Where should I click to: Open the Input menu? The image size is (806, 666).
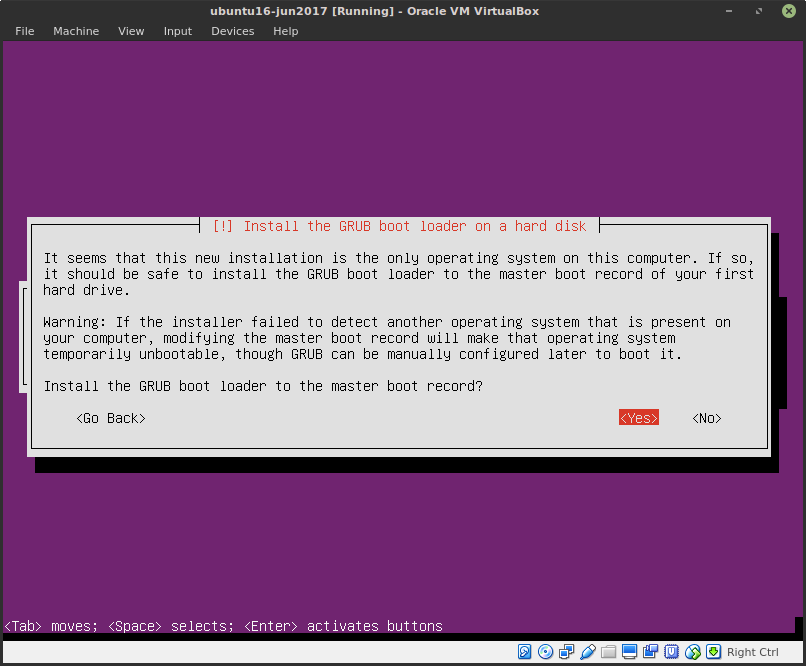(x=177, y=31)
